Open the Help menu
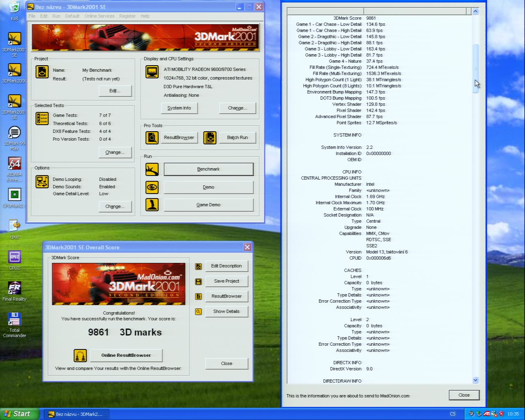525x420 pixels. 145,16
